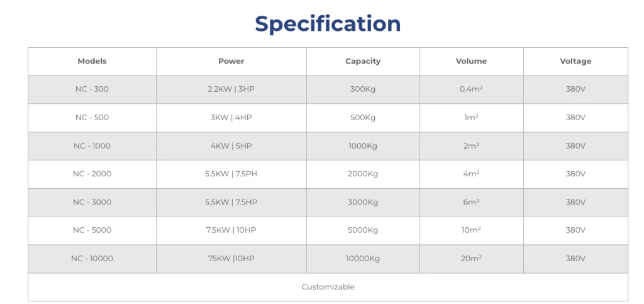
Task: Select the 5.5KW | 7.5PH power cell
Action: [231, 174]
